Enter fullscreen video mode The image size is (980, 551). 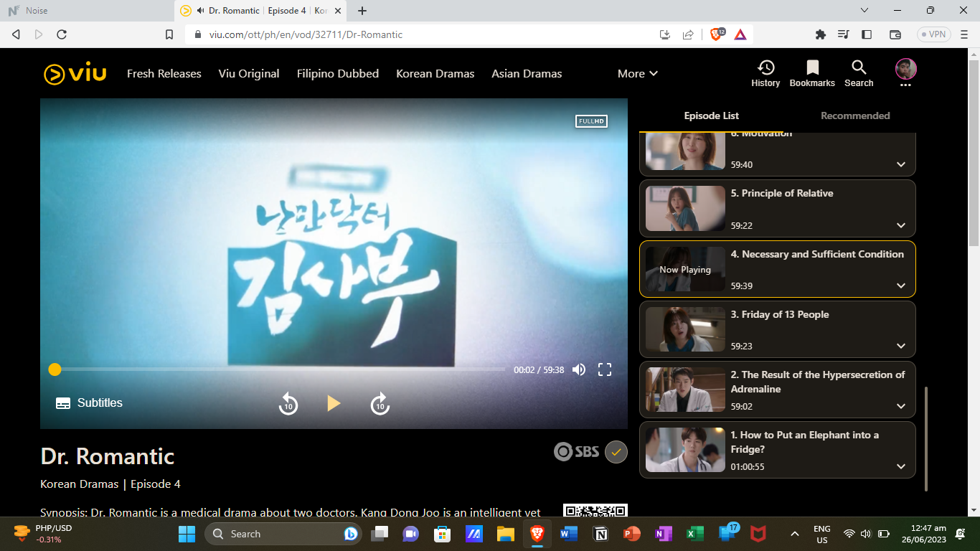point(605,369)
